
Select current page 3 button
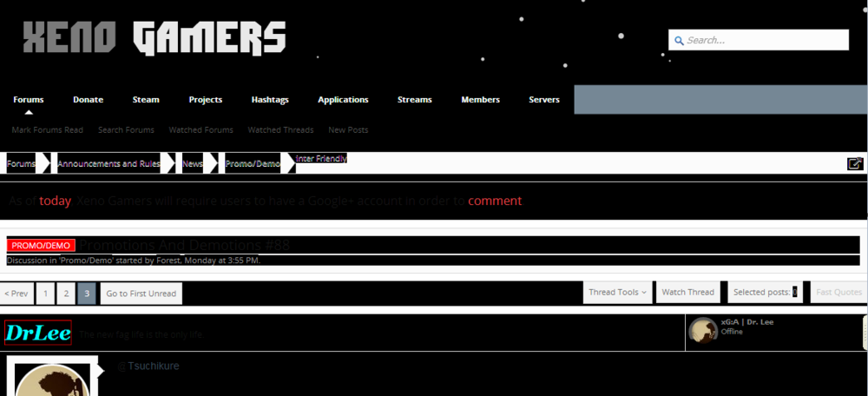(x=87, y=294)
